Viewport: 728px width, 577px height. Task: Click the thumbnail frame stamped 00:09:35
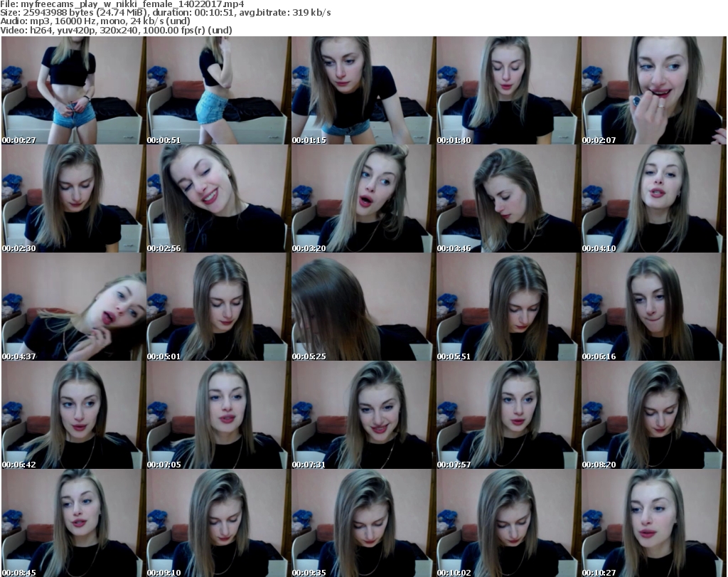pos(363,523)
